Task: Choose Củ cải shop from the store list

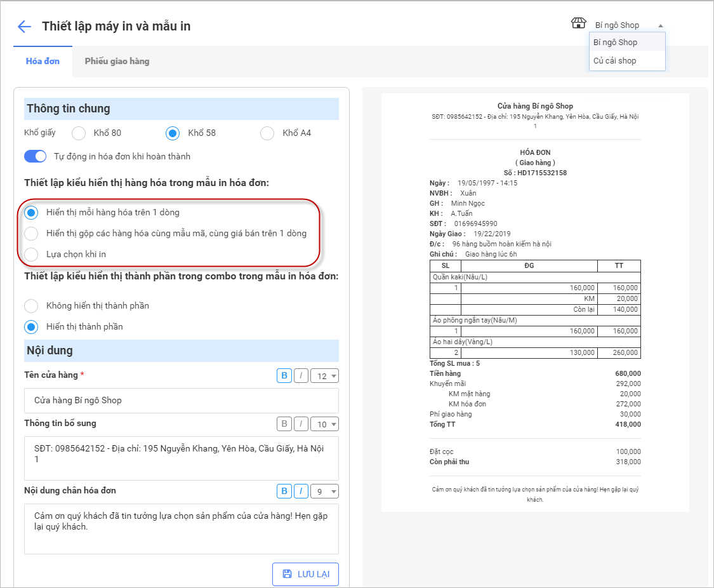Action: 627,60
